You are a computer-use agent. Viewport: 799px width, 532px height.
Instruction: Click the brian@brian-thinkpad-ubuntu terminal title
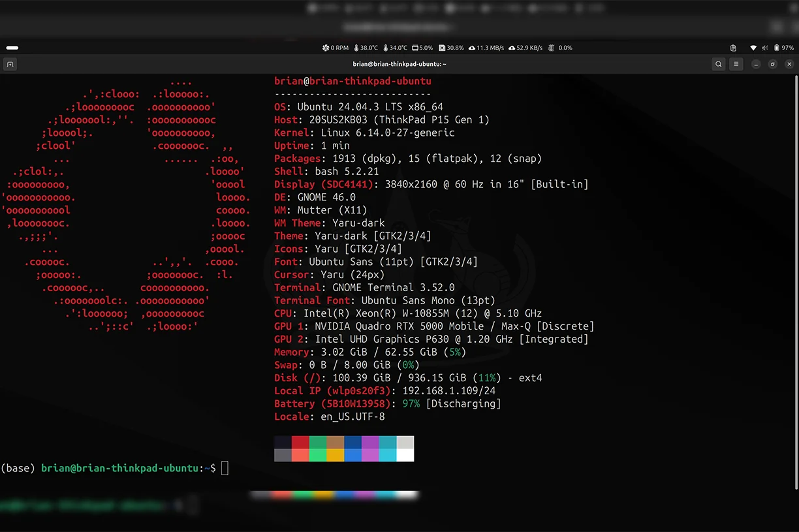click(399, 64)
